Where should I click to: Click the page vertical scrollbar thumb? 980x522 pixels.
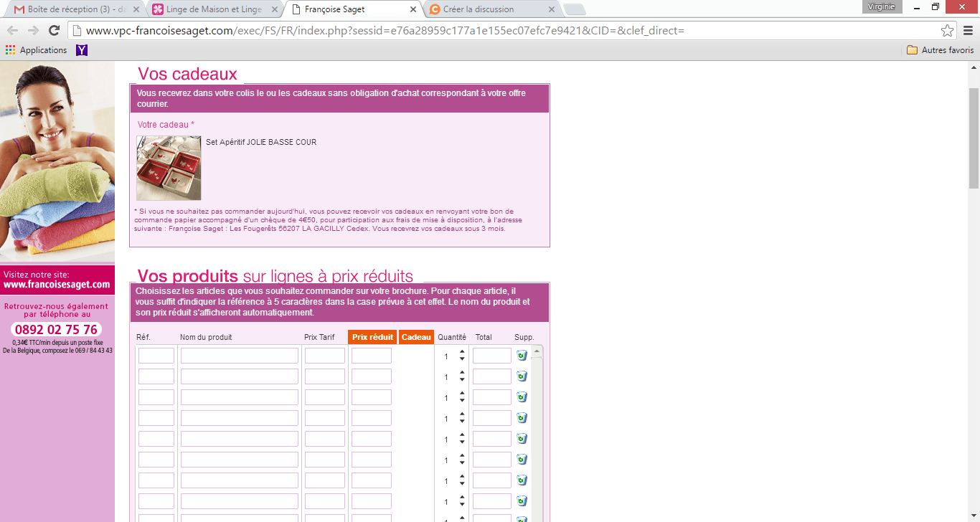(x=974, y=136)
